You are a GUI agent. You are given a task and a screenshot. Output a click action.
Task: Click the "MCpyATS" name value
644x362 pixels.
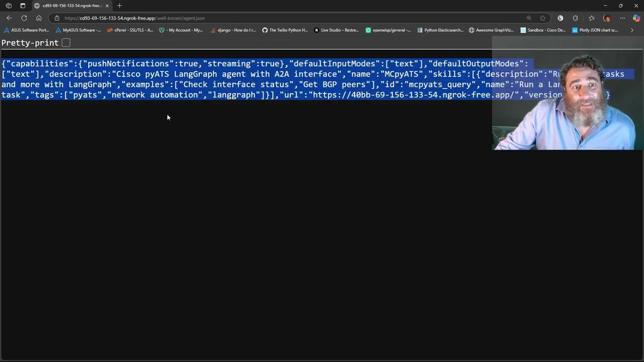click(x=401, y=74)
